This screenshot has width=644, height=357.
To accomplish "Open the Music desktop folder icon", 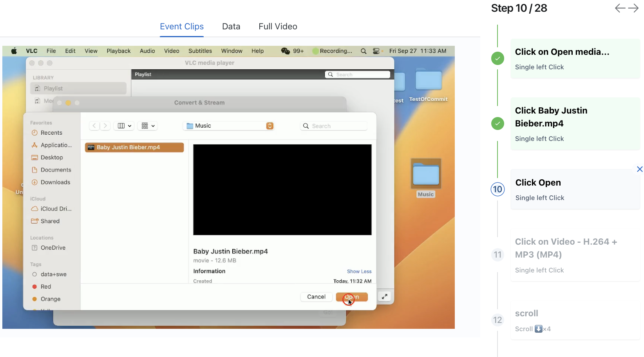I will [426, 174].
